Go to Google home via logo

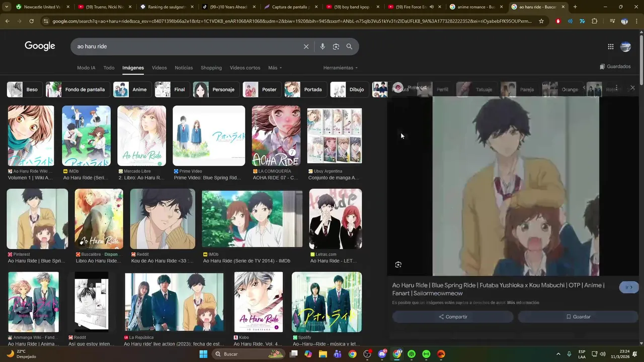tap(40, 46)
